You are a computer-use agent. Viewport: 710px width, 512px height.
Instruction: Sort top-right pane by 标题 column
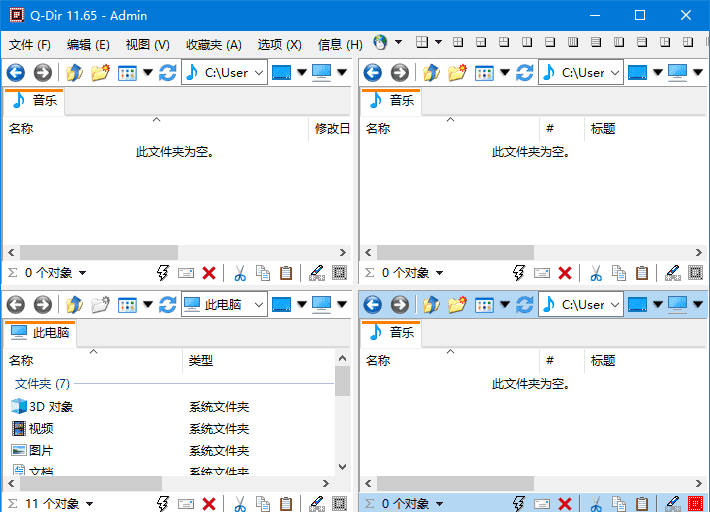(645, 129)
